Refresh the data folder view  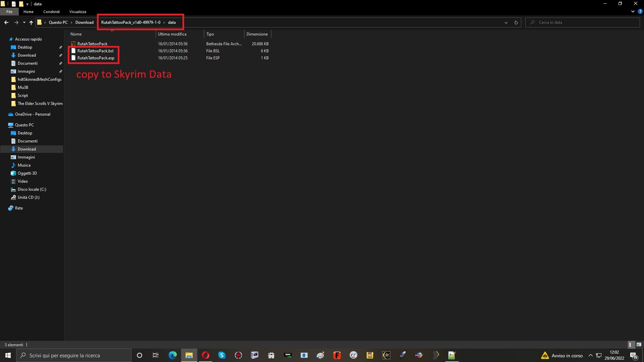pyautogui.click(x=516, y=22)
